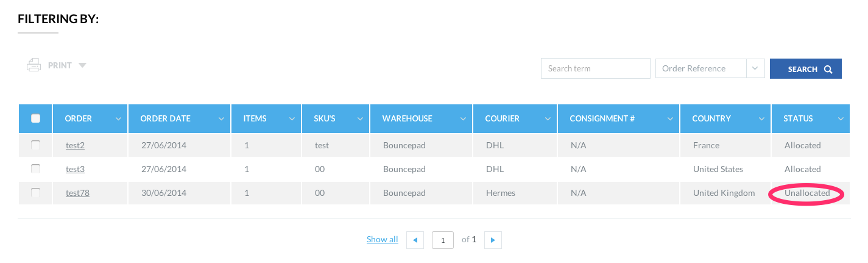The image size is (868, 263).
Task: Focus the Search term input field
Action: click(595, 69)
